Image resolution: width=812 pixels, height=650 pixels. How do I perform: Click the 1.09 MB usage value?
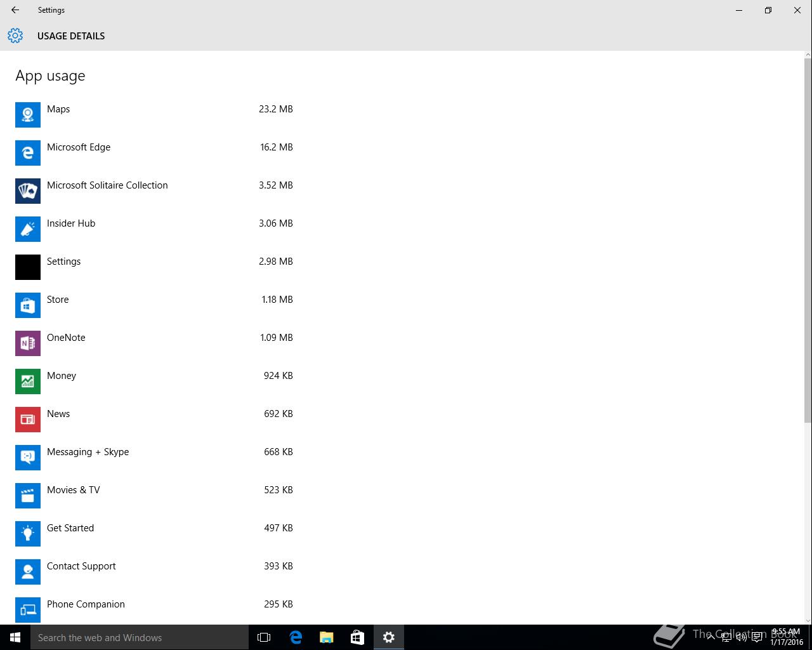point(277,338)
